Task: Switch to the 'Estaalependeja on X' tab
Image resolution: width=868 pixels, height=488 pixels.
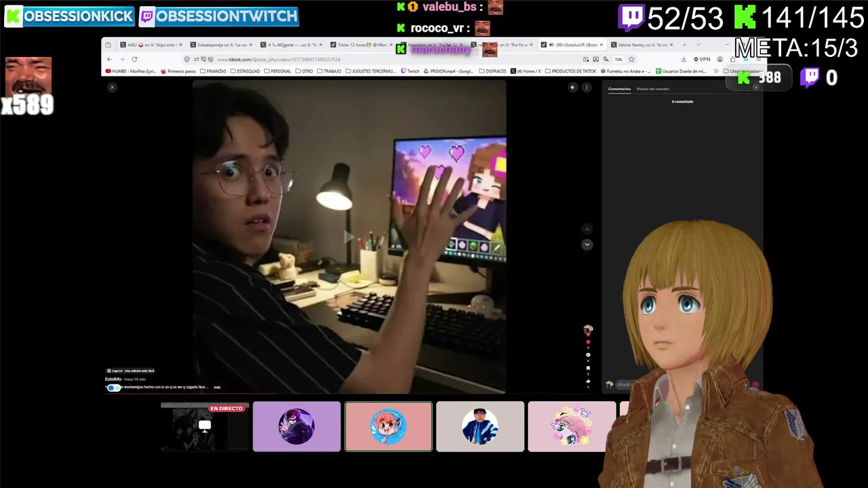Action: (222, 45)
